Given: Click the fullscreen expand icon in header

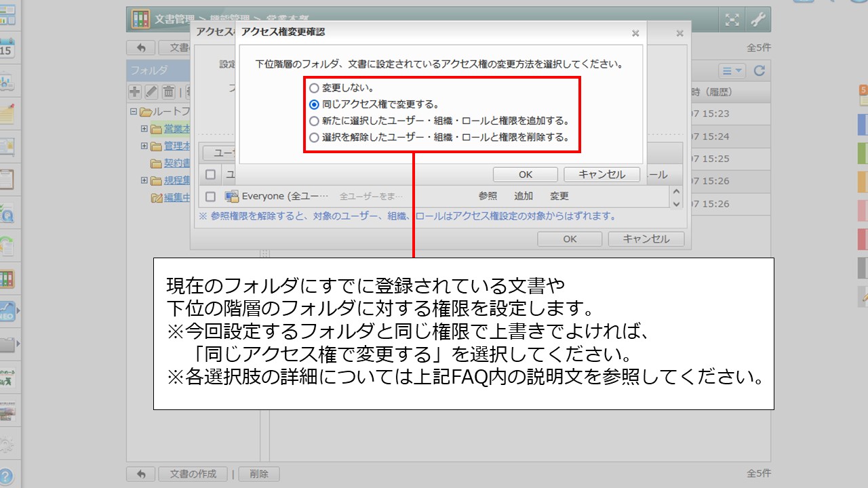Looking at the screenshot, I should [x=732, y=20].
